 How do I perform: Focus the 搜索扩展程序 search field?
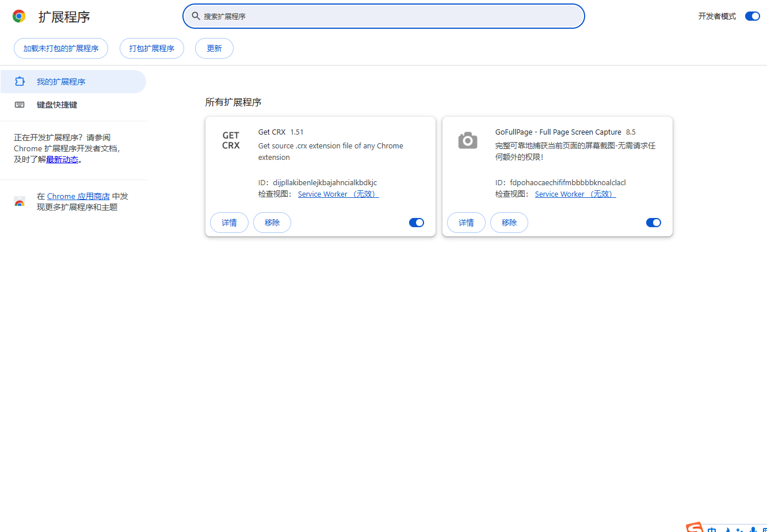tap(391, 16)
